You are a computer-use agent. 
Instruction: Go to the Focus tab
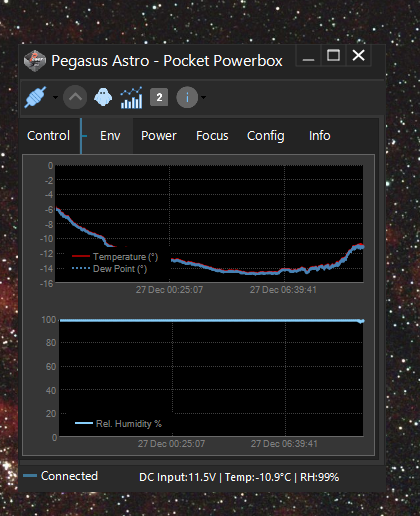tap(212, 136)
